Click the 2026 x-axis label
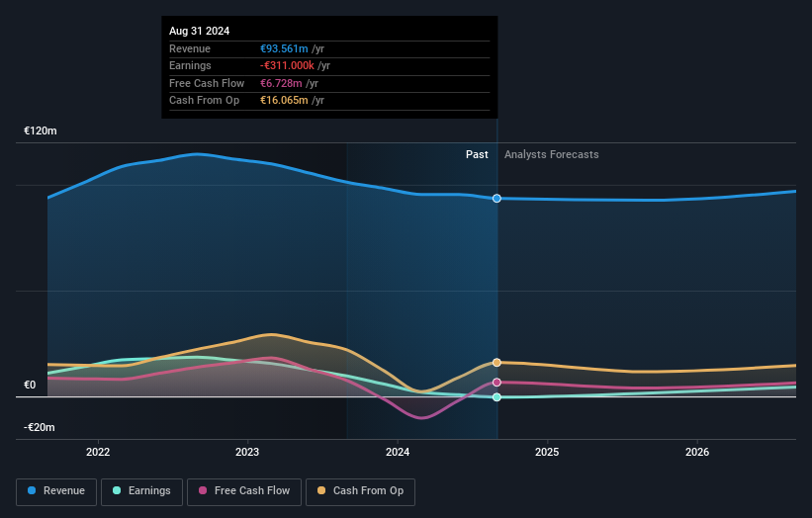Viewport: 812px width, 518px height. coord(697,452)
